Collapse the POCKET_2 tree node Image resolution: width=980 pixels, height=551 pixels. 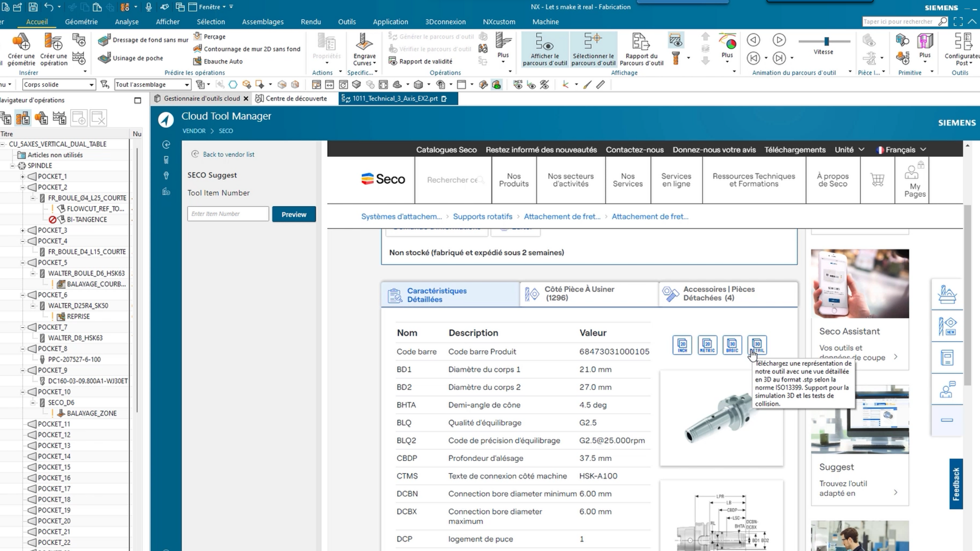click(23, 187)
